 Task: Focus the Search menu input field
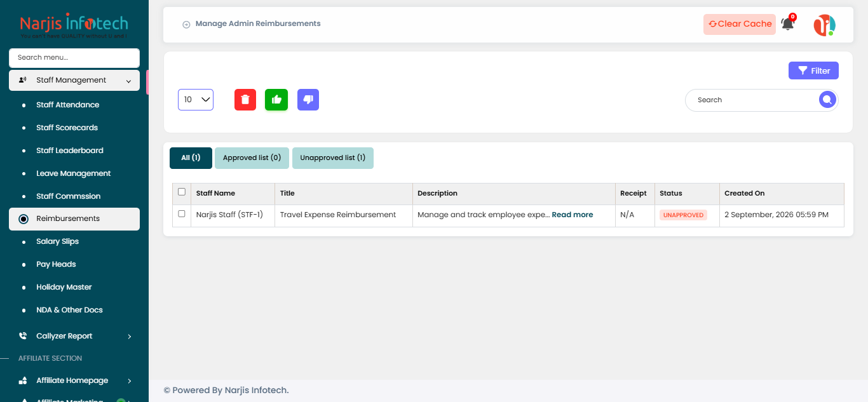[x=74, y=58]
